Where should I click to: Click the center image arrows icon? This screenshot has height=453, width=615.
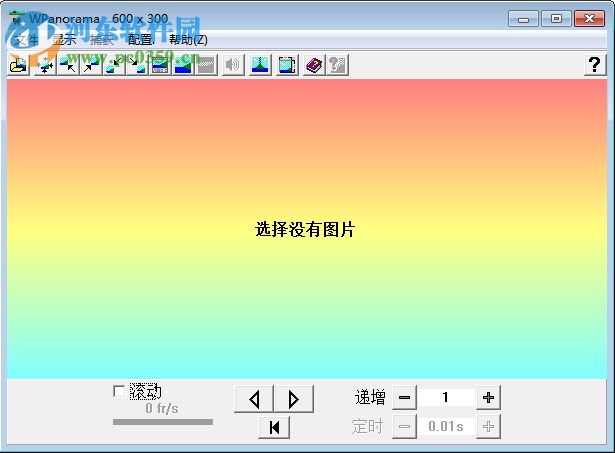coord(45,65)
